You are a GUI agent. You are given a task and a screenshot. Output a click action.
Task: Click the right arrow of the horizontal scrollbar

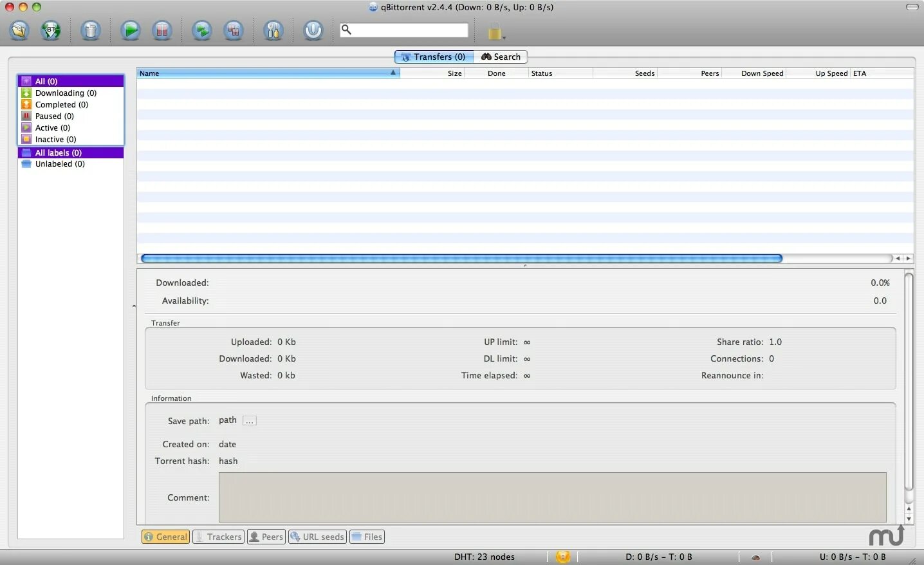908,258
